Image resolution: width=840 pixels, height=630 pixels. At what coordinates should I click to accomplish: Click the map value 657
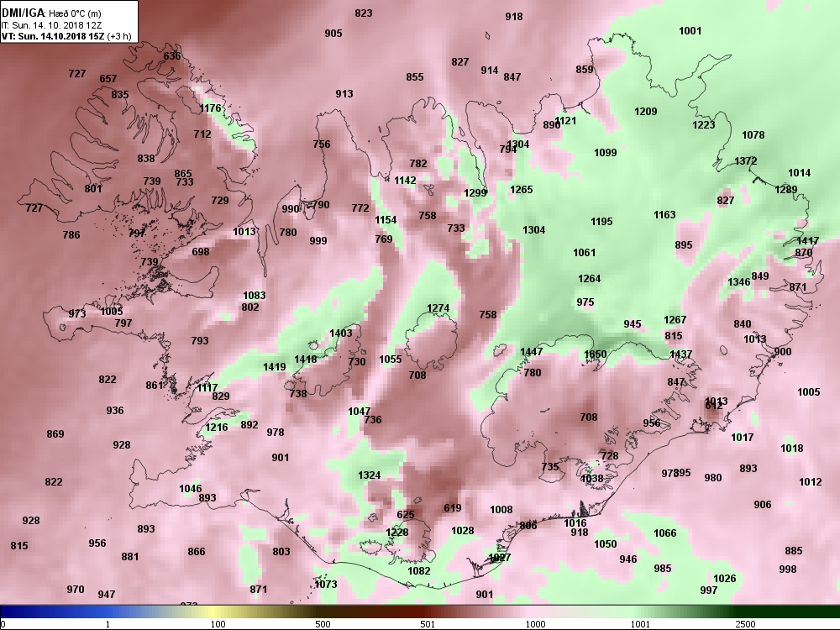(108, 79)
